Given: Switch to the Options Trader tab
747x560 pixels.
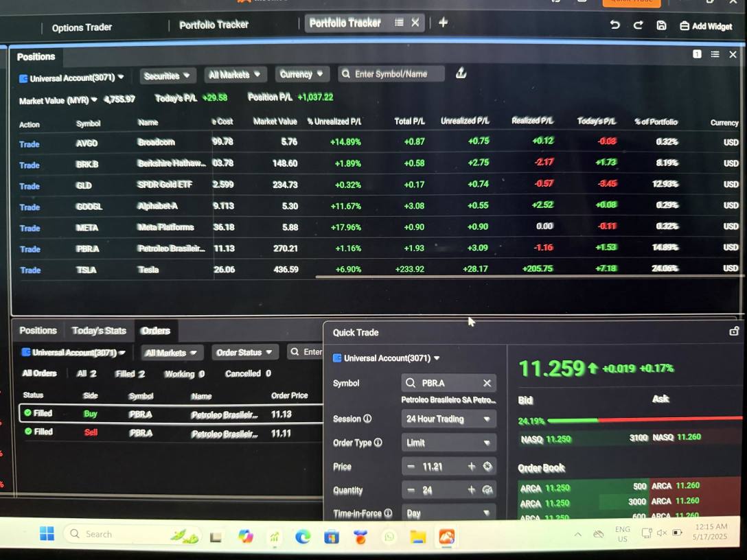Looking at the screenshot, I should point(82,27).
